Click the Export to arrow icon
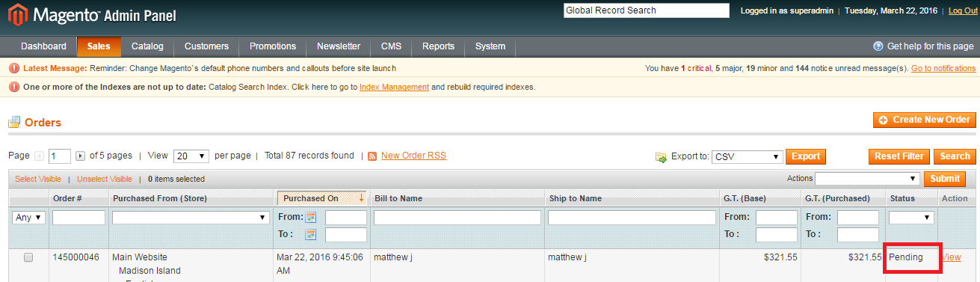 (x=661, y=157)
